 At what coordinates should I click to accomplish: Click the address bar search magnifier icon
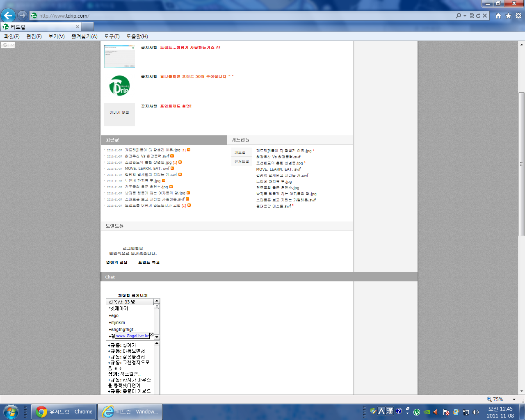458,16
